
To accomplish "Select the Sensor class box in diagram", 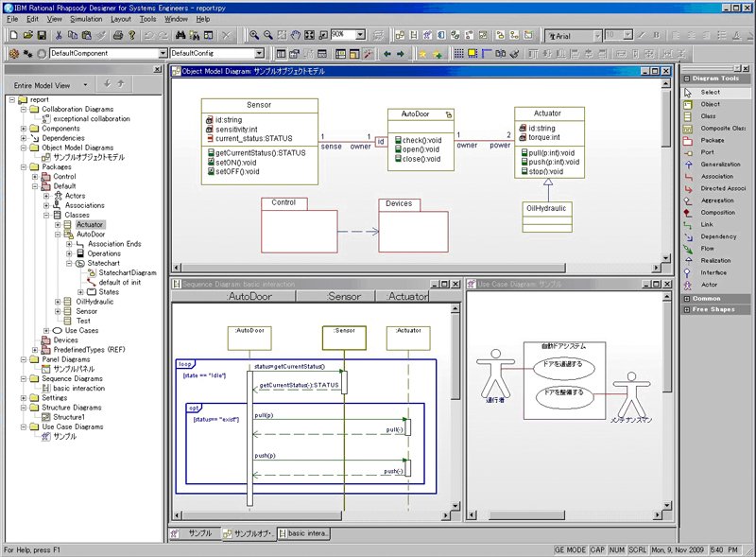I will pyautogui.click(x=259, y=142).
